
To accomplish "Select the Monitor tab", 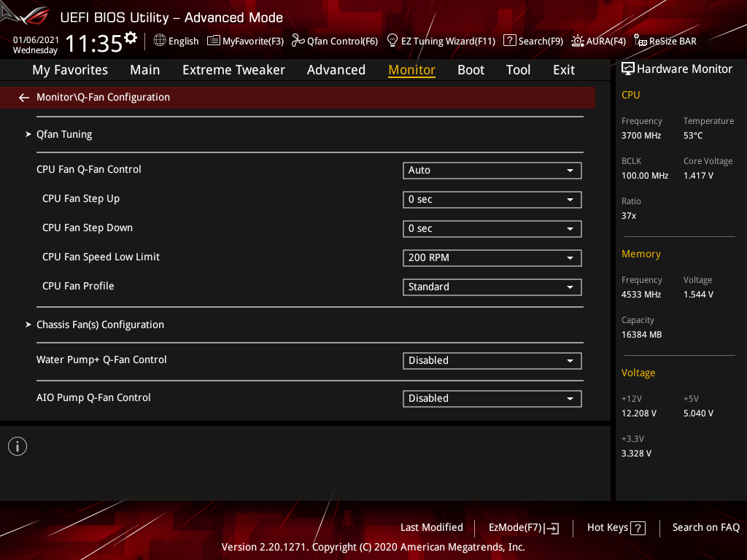I will (411, 70).
